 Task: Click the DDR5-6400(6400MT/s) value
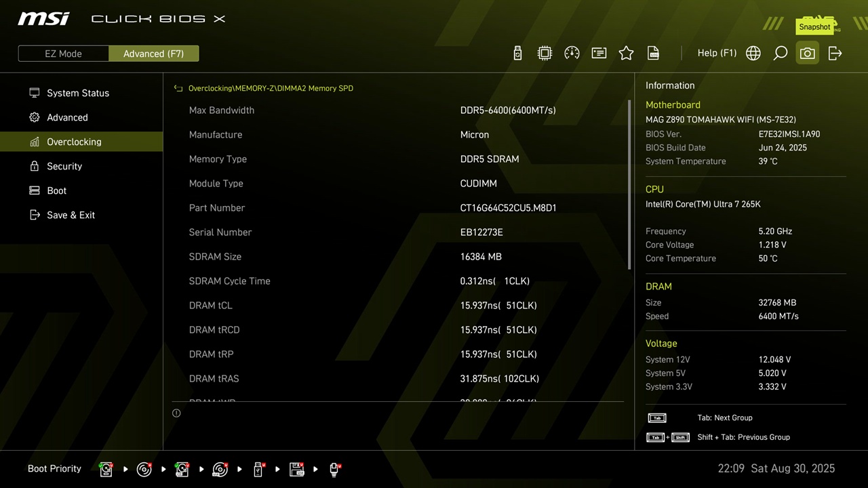[508, 110]
